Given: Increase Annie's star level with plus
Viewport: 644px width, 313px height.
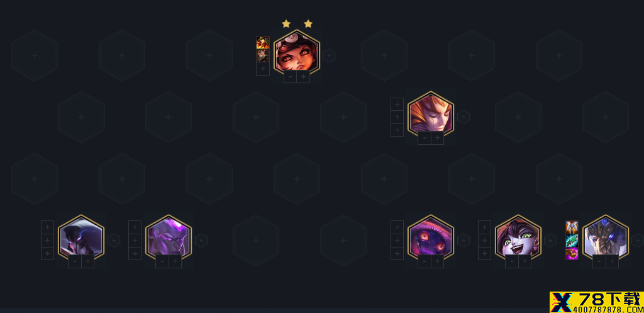Looking at the screenshot, I should 303,76.
